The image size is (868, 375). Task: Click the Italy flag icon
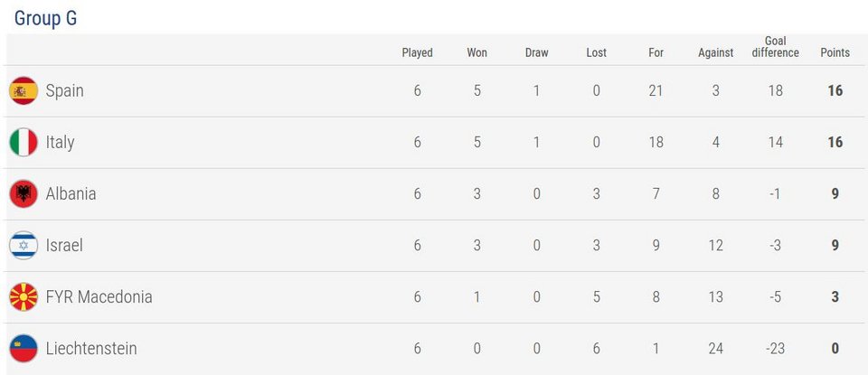click(24, 142)
